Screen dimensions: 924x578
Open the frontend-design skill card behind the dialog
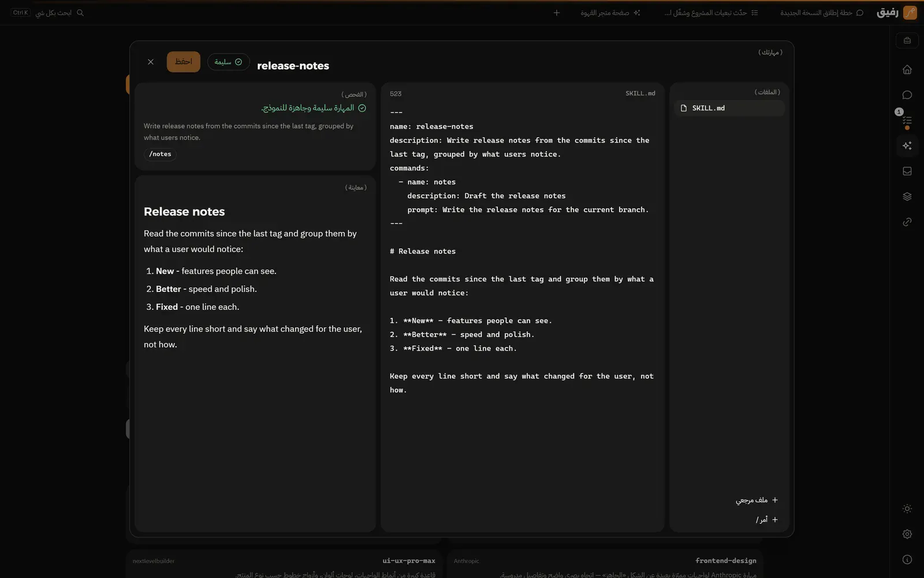coord(605,565)
